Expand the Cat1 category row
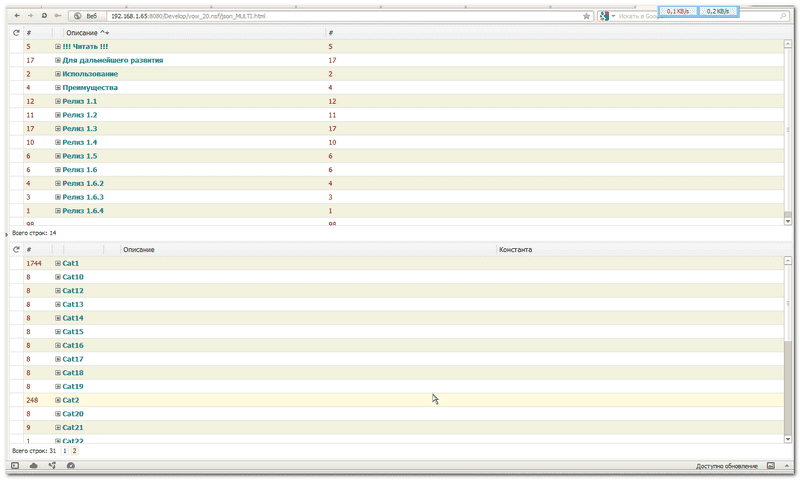 pyautogui.click(x=58, y=263)
